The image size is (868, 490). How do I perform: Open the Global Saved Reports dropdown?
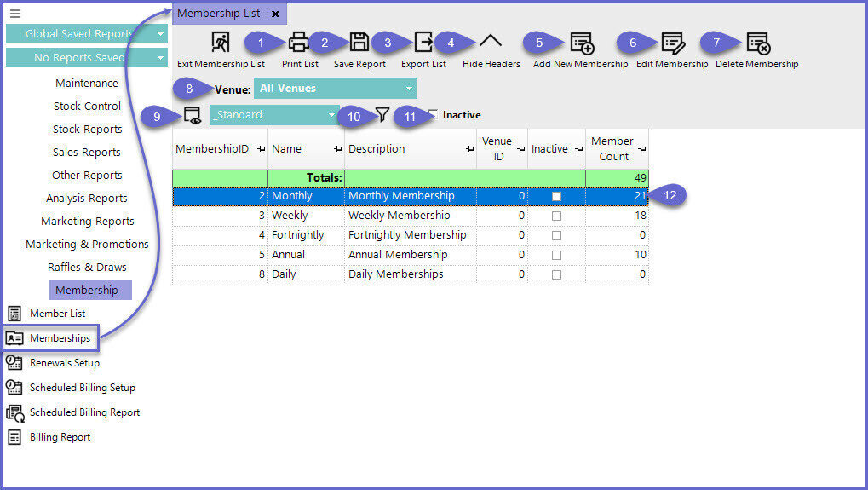(x=86, y=34)
